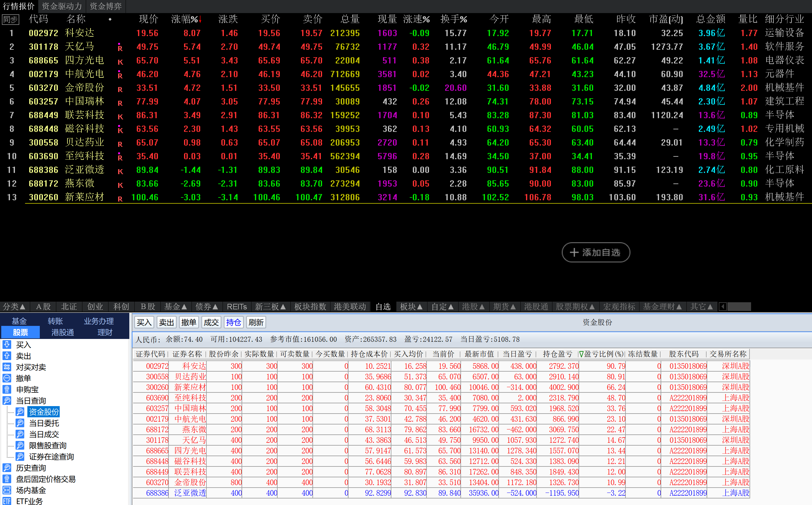Screen dimensions: 812x505
Task: Select the 泛亚微透 row in the holdings table
Action: (441, 493)
